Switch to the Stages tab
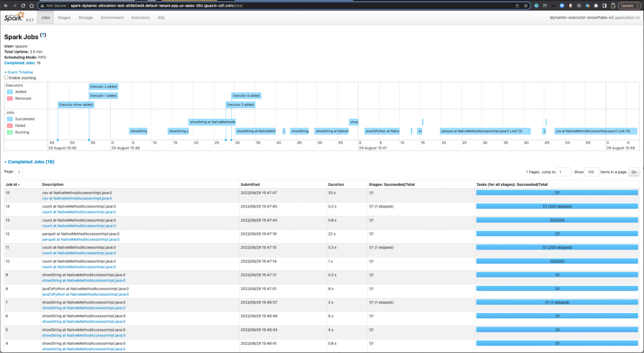Screen dimensions: 644x353 [x=64, y=18]
